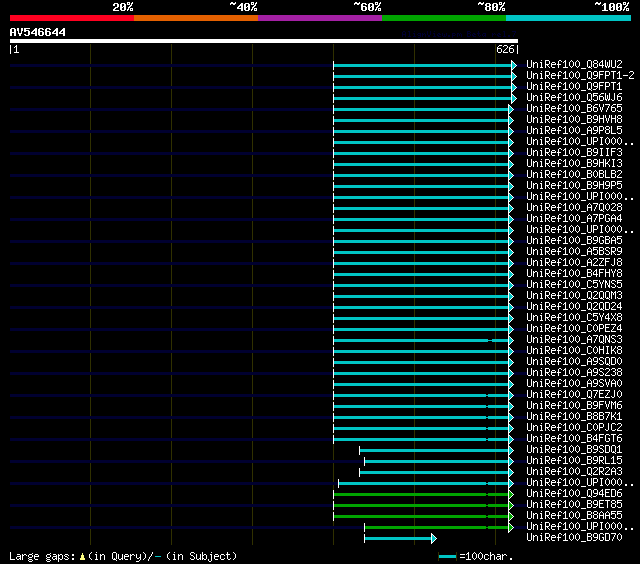Select the UniRef100_Q7EZJ0 label
Image resolution: width=640 pixels, height=564 pixels.
click(x=574, y=395)
